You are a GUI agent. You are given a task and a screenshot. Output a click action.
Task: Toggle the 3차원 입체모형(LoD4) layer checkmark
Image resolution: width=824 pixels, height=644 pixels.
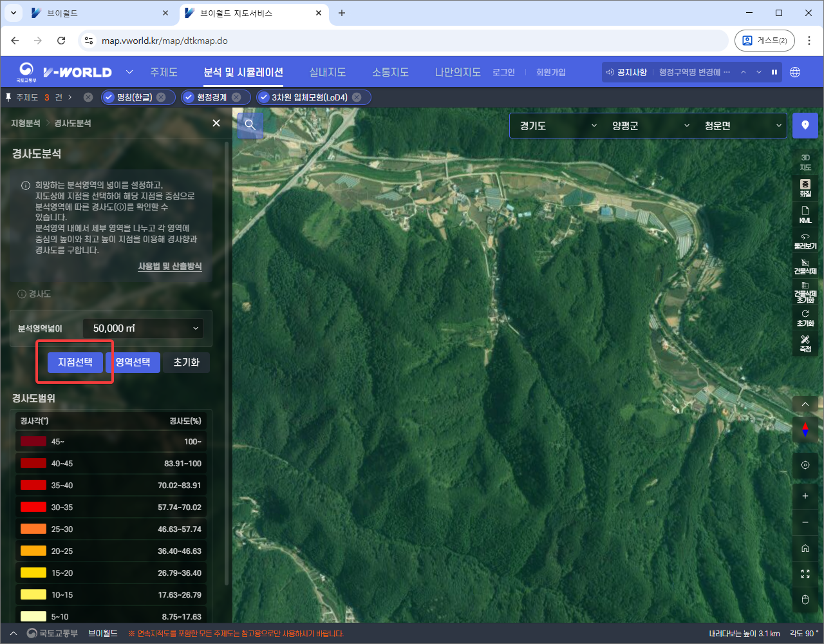click(x=264, y=97)
